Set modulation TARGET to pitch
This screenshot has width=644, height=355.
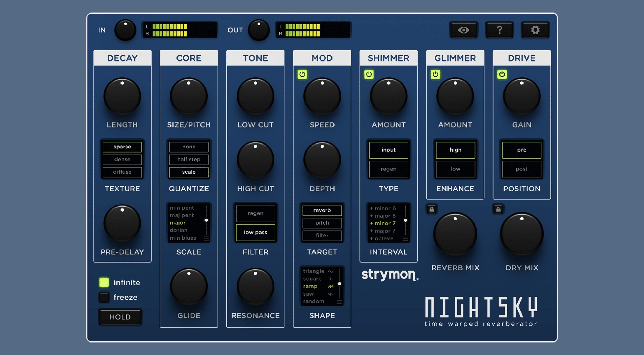[322, 223]
